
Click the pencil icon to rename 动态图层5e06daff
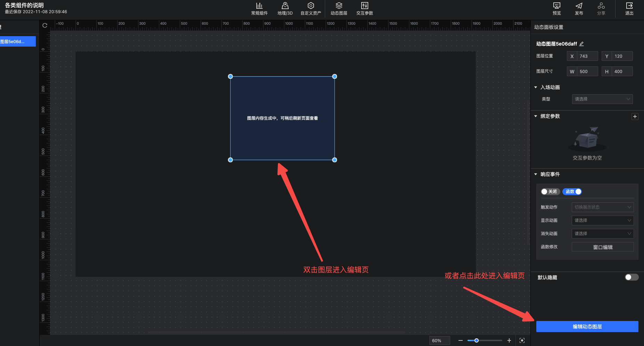pos(581,44)
